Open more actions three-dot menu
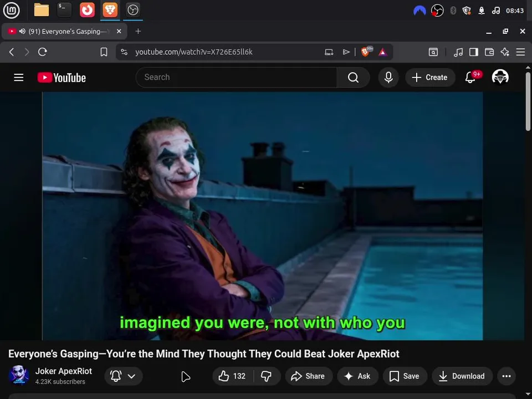This screenshot has height=399, width=532. 507,376
